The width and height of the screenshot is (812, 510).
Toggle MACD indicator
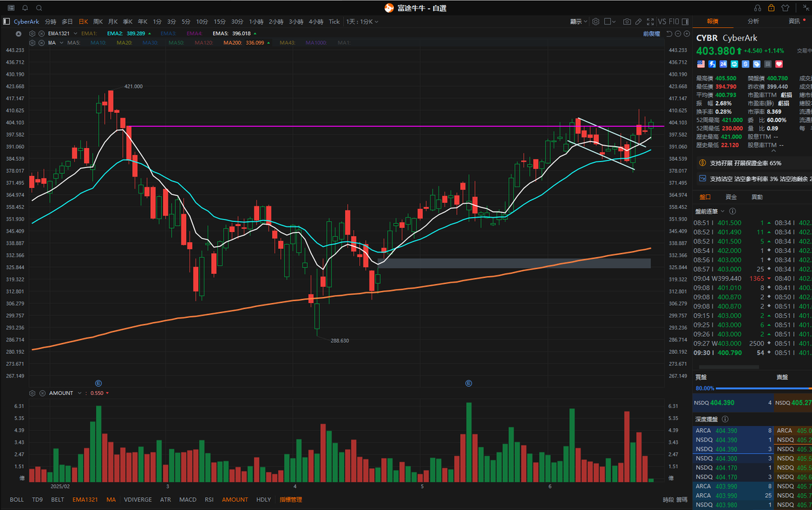(188, 499)
